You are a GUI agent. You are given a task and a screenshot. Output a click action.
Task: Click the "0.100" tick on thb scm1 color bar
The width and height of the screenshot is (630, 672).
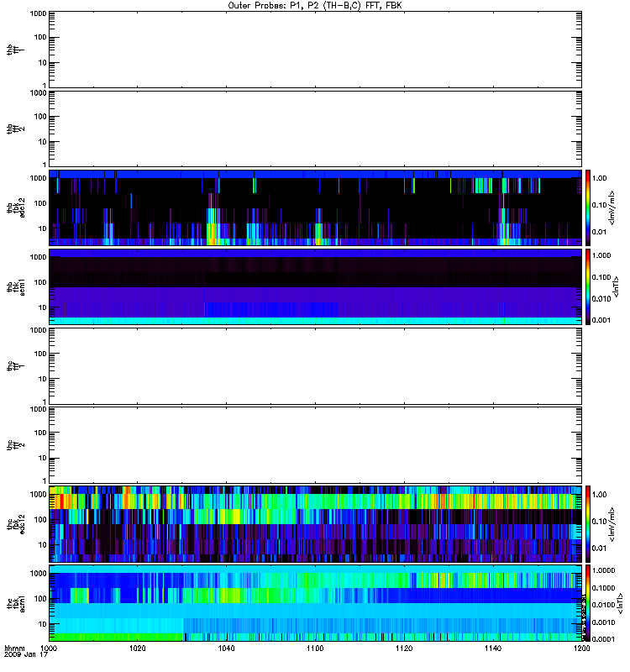click(x=601, y=277)
